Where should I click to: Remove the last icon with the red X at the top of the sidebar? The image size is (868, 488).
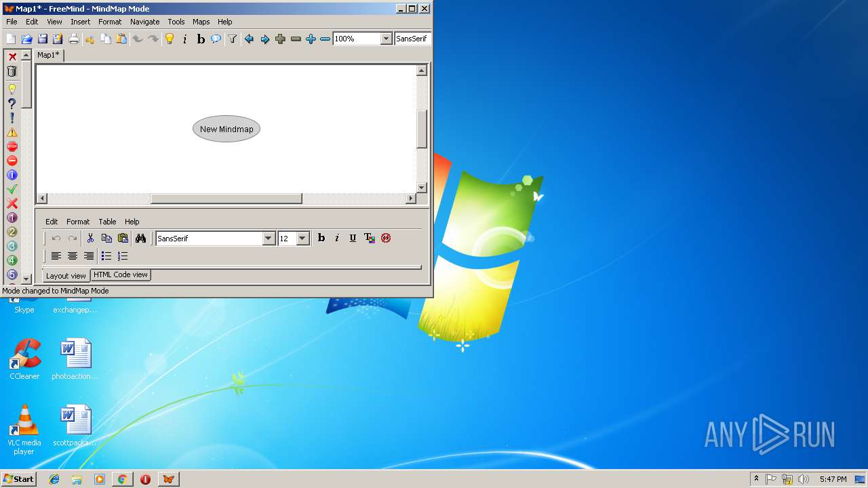click(12, 57)
